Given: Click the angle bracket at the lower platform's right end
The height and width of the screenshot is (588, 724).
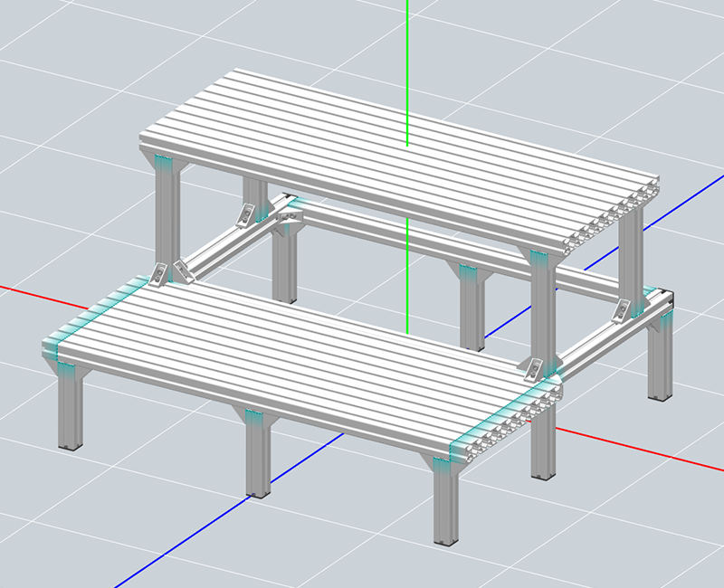Looking at the screenshot, I should pos(534,366).
